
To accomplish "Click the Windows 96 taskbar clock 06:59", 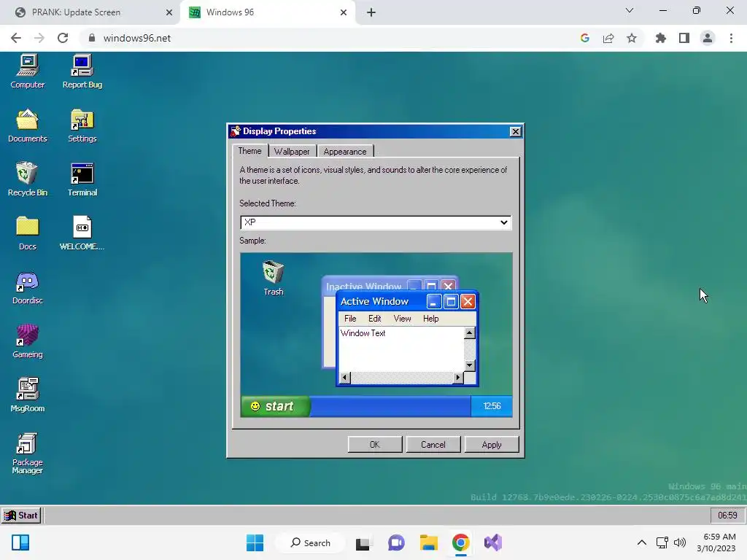I will pos(727,516).
